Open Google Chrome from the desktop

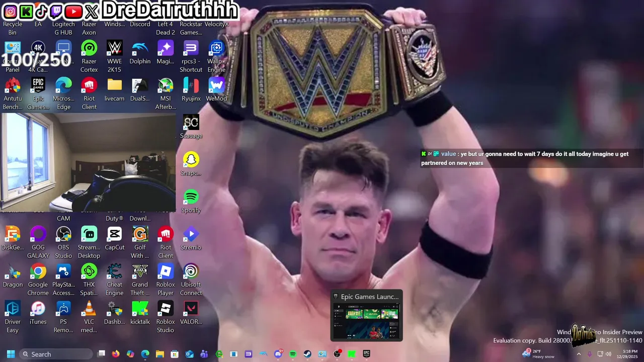click(38, 280)
